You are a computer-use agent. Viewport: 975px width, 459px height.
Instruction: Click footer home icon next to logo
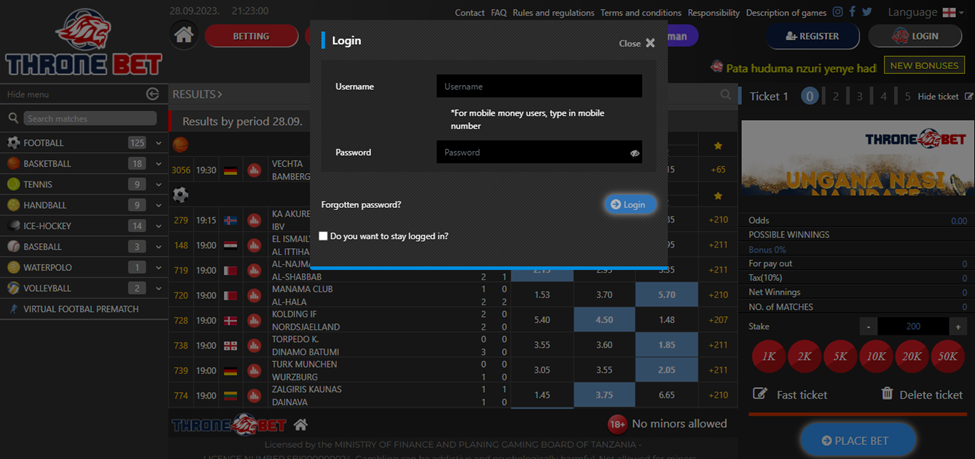point(301,425)
